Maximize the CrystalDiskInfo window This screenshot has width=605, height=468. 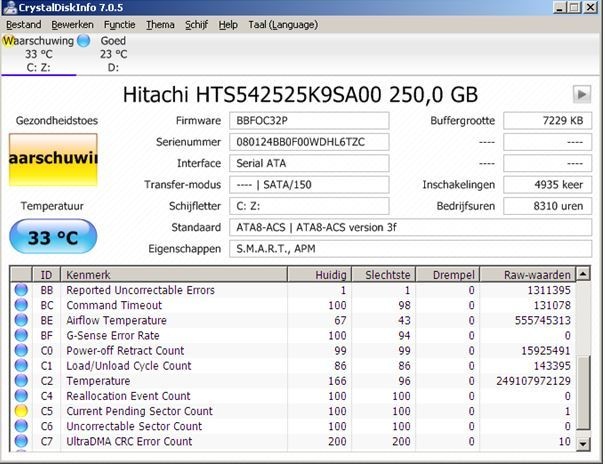pyautogui.click(x=574, y=7)
